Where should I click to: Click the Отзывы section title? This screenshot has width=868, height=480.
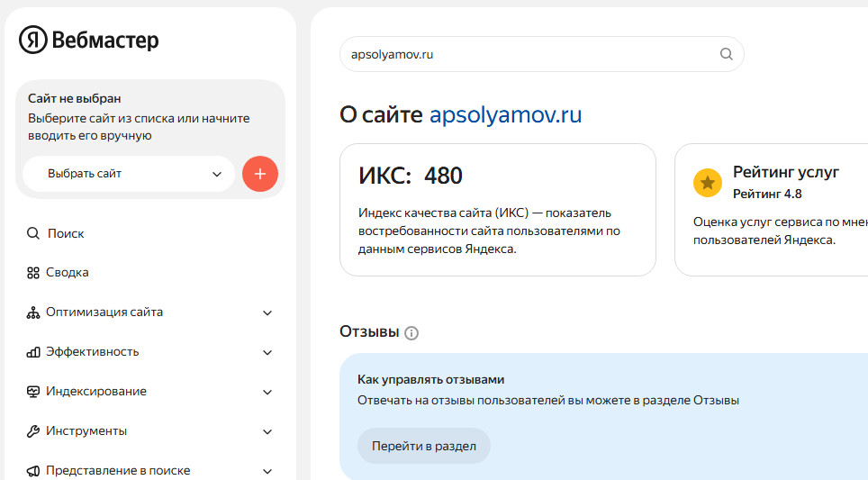pyautogui.click(x=369, y=331)
